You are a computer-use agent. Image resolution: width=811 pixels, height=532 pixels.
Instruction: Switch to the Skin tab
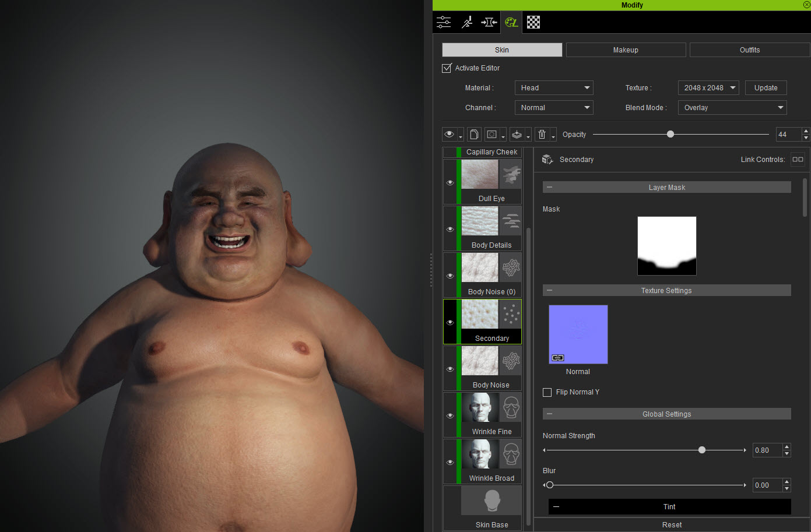point(502,50)
